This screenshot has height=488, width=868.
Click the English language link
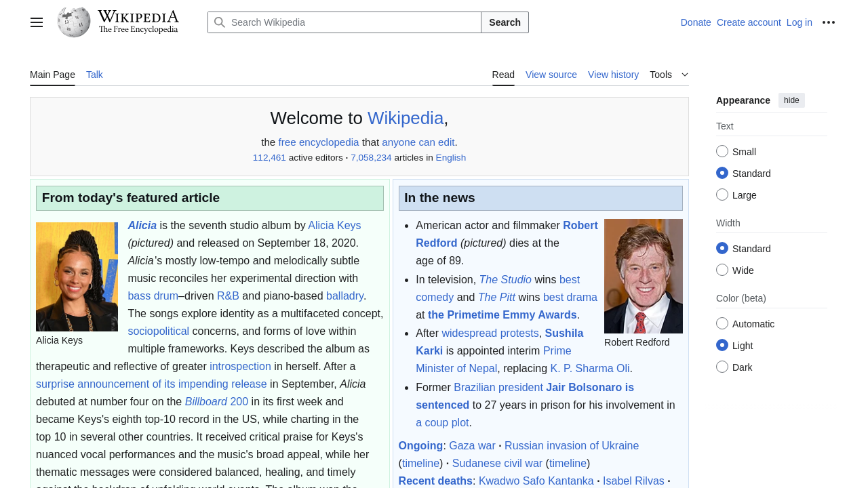coord(451,158)
